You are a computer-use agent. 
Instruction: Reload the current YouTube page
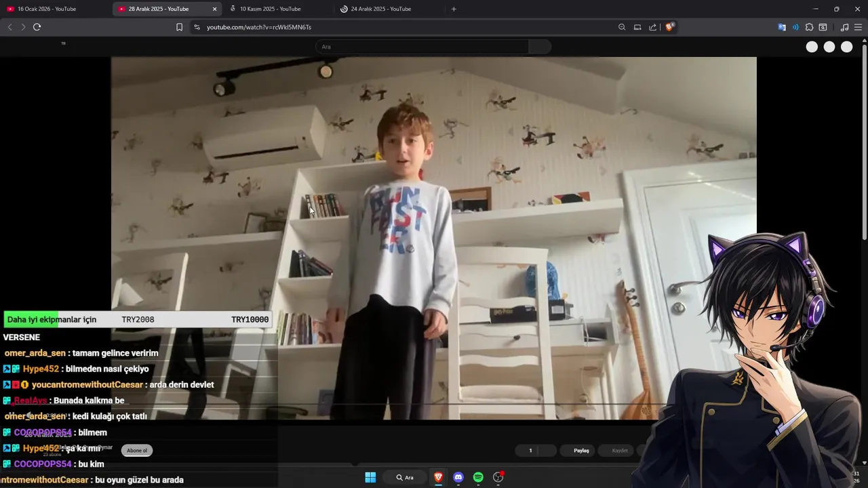37,27
